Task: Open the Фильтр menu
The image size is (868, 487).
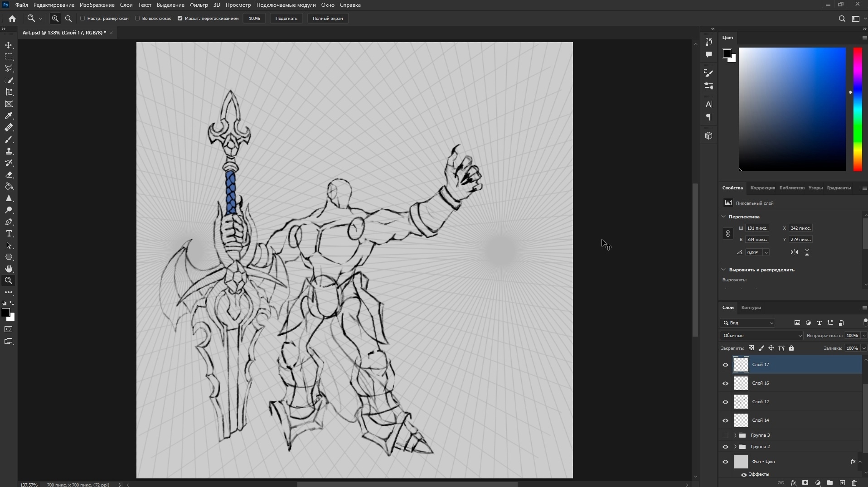Action: coord(199,5)
